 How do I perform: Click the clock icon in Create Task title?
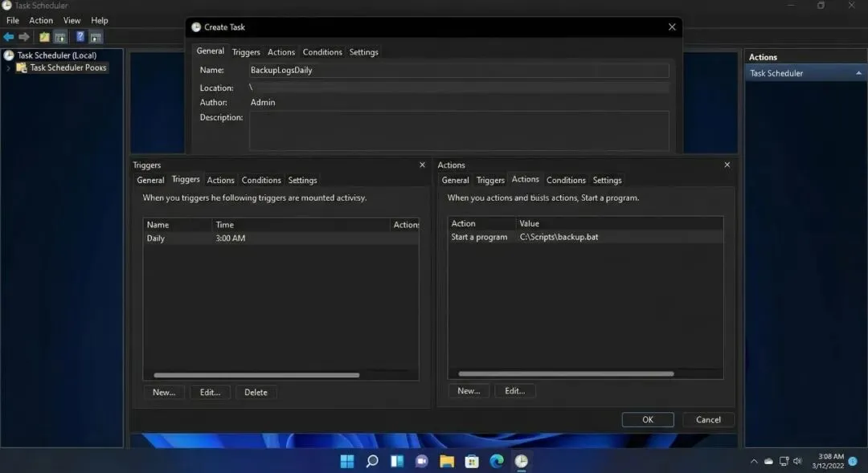196,27
